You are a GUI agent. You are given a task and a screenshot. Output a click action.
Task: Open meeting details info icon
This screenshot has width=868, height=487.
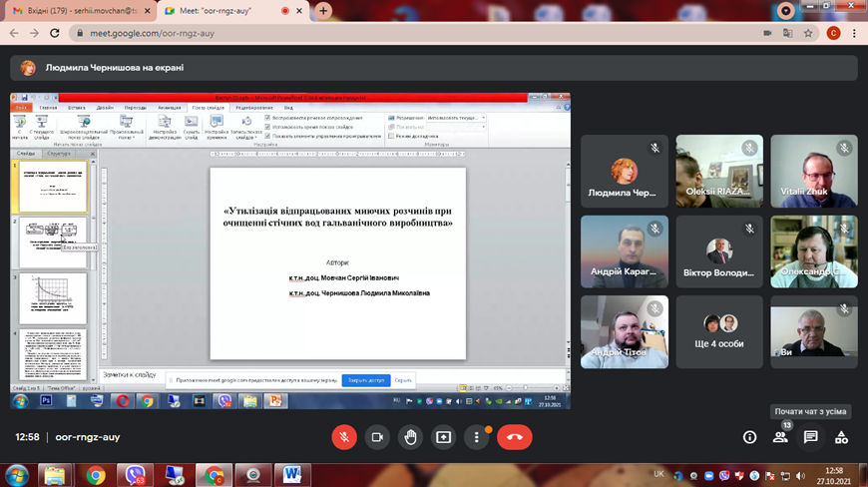tap(749, 437)
